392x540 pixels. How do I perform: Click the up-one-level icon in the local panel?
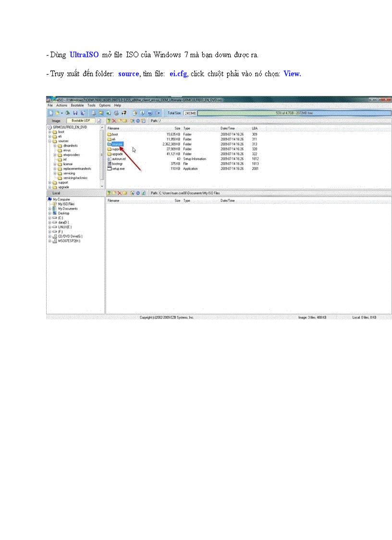click(x=108, y=195)
